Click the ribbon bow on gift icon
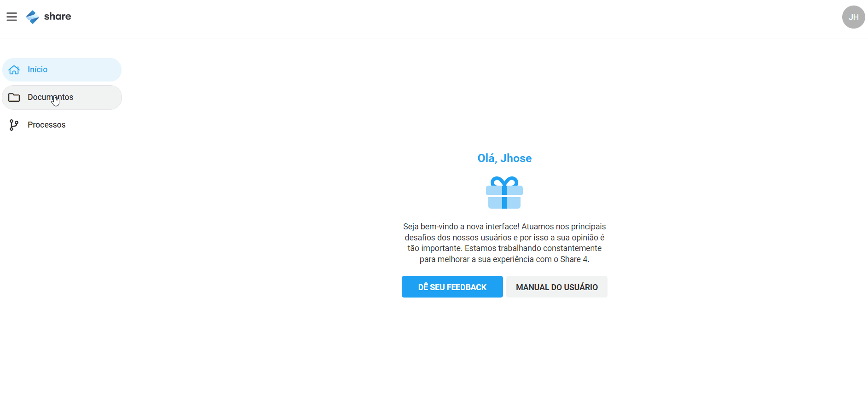This screenshot has height=397, width=868. (x=504, y=181)
